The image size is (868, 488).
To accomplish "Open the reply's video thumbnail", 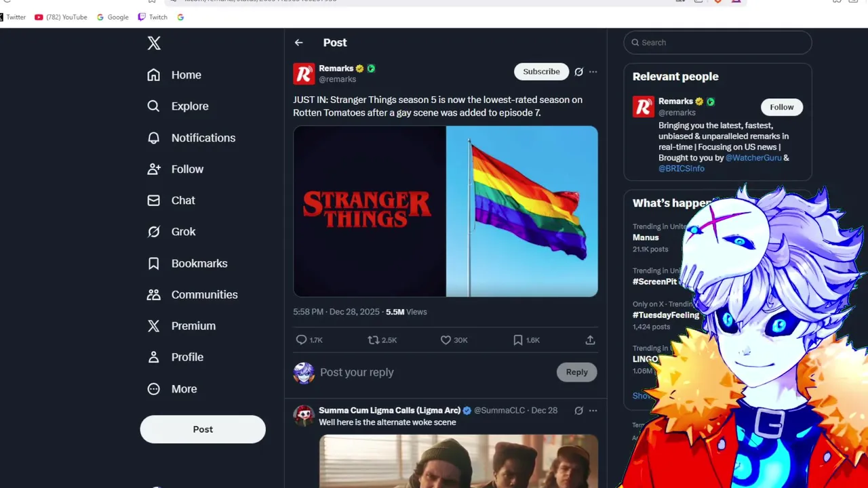I will [x=458, y=462].
